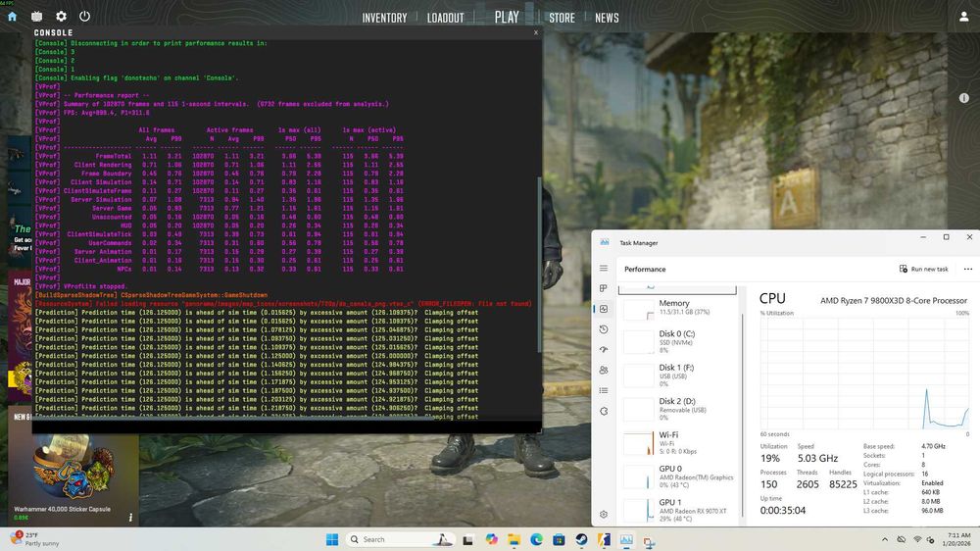Open the PLAY tab
Image resolution: width=980 pixels, height=551 pixels.
[507, 18]
